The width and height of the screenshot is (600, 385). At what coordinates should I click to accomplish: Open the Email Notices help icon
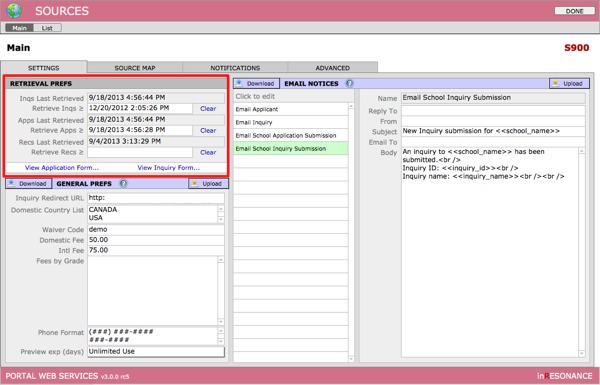pyautogui.click(x=349, y=83)
